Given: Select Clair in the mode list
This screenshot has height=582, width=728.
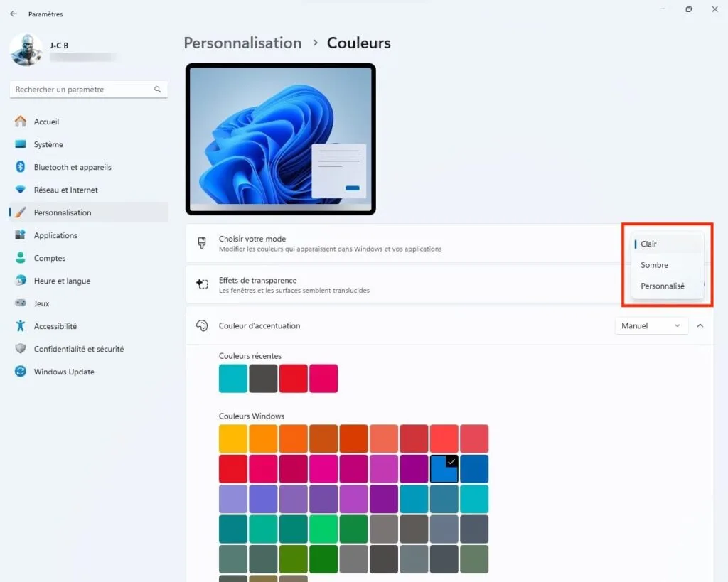Looking at the screenshot, I should coord(667,244).
